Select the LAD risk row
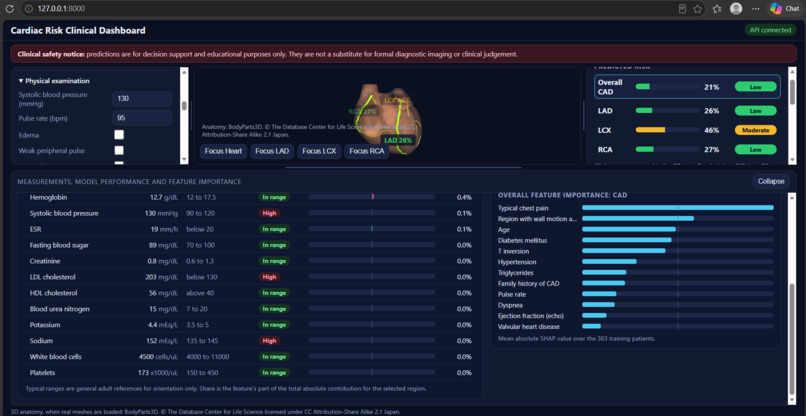 coord(687,111)
